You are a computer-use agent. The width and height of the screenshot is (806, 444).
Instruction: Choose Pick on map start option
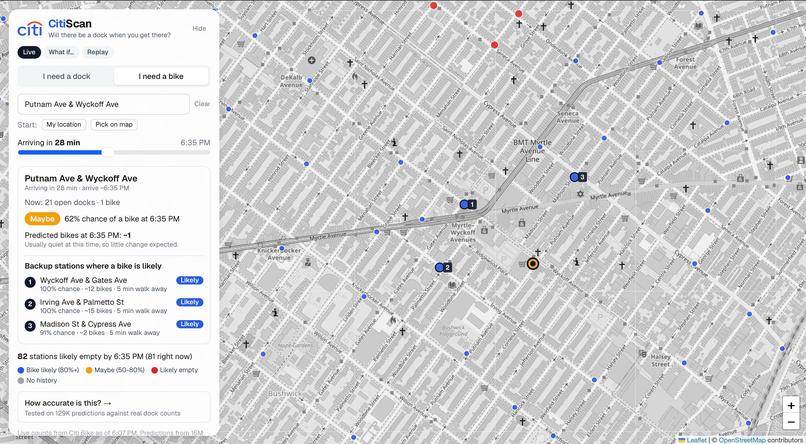(x=114, y=124)
